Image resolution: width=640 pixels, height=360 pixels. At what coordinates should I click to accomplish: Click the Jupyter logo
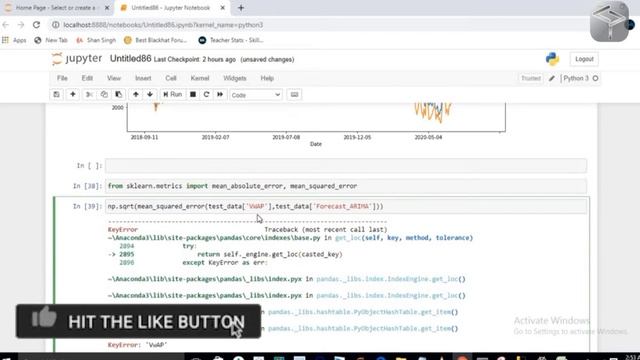77,59
